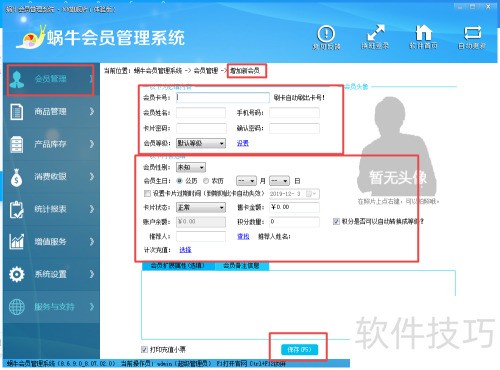Click into the 手机号码 input field

point(294,113)
